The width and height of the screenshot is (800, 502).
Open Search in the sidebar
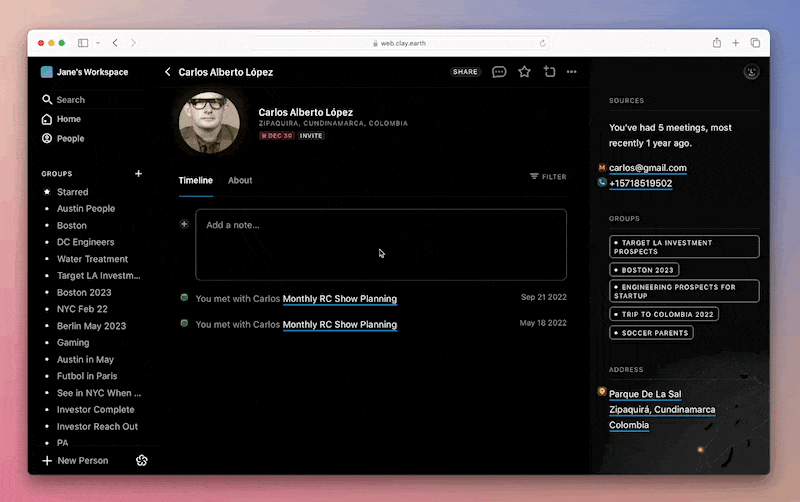tap(70, 100)
